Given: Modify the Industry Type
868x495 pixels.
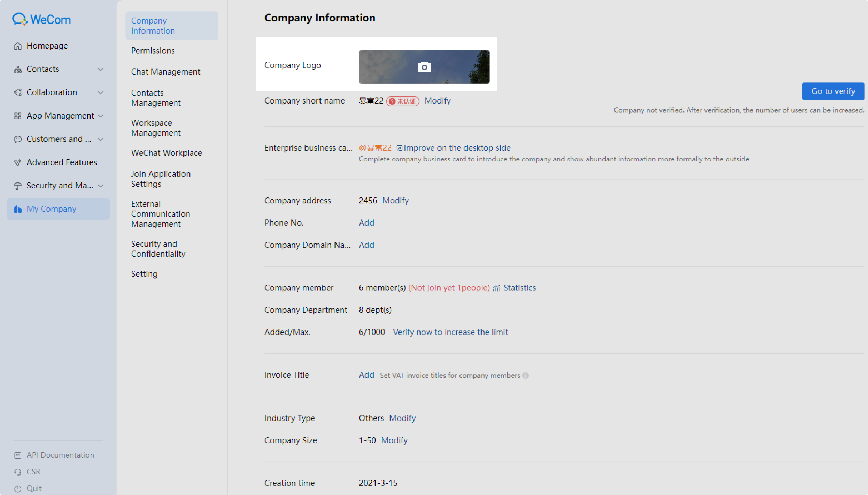Looking at the screenshot, I should [x=402, y=418].
